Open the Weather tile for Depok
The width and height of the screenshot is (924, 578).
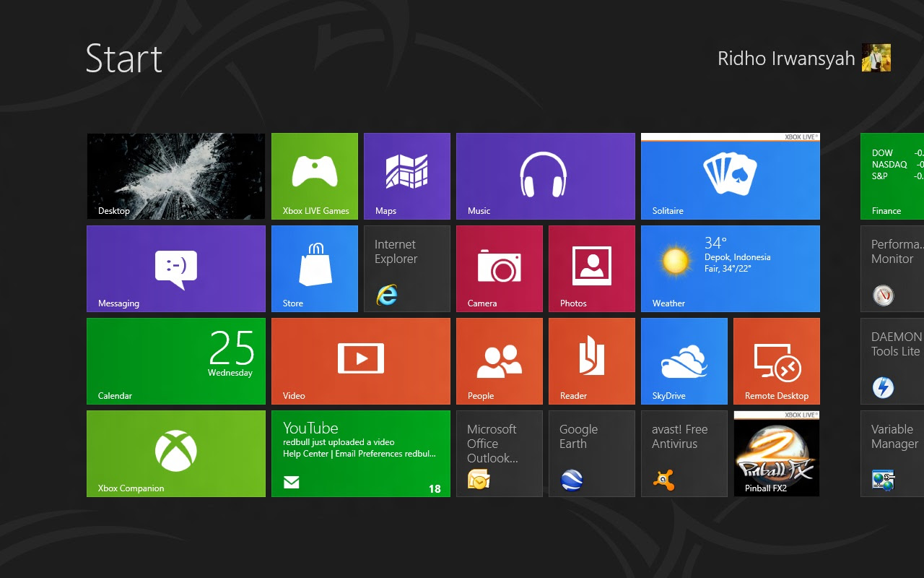(731, 269)
